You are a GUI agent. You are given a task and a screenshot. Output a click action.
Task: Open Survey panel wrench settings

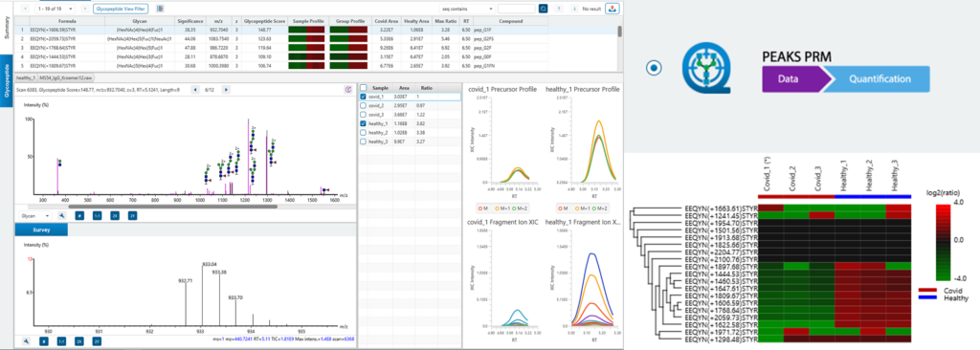pos(27,340)
